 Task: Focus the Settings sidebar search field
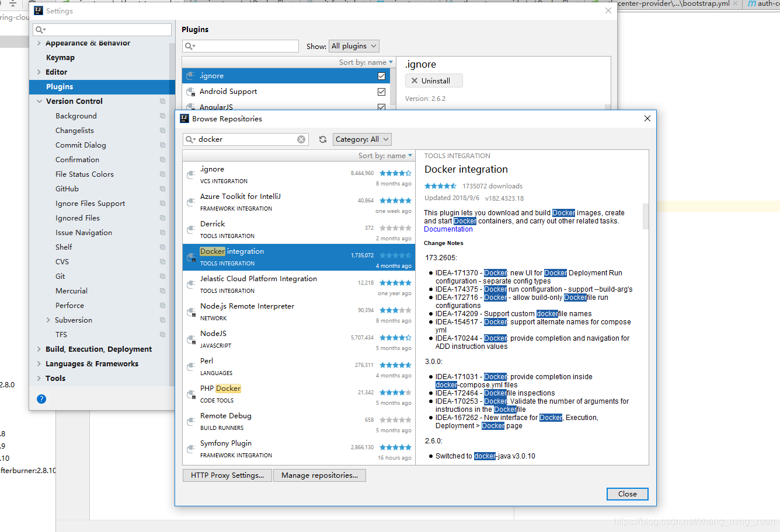click(x=103, y=30)
